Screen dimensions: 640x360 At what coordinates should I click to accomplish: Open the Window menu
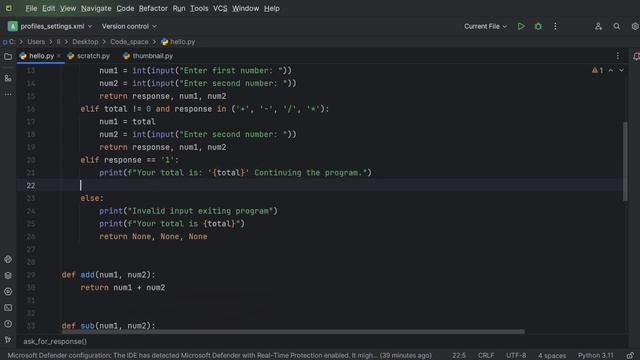coord(245,8)
